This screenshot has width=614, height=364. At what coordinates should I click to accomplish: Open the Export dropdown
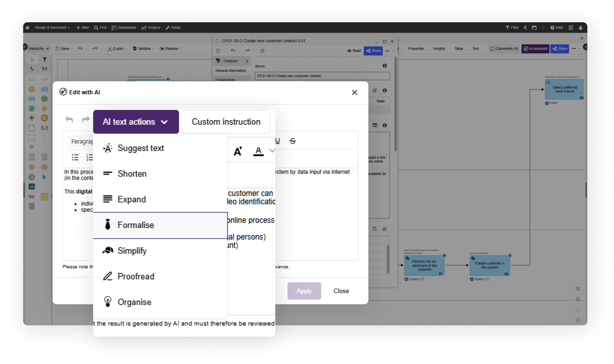pos(117,49)
